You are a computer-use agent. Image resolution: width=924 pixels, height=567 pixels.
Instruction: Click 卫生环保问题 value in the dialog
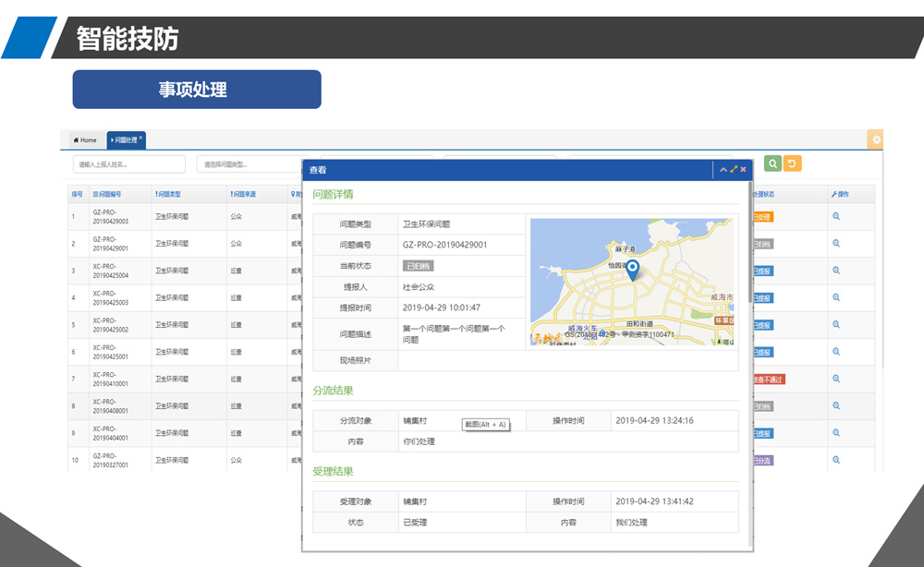tap(426, 223)
